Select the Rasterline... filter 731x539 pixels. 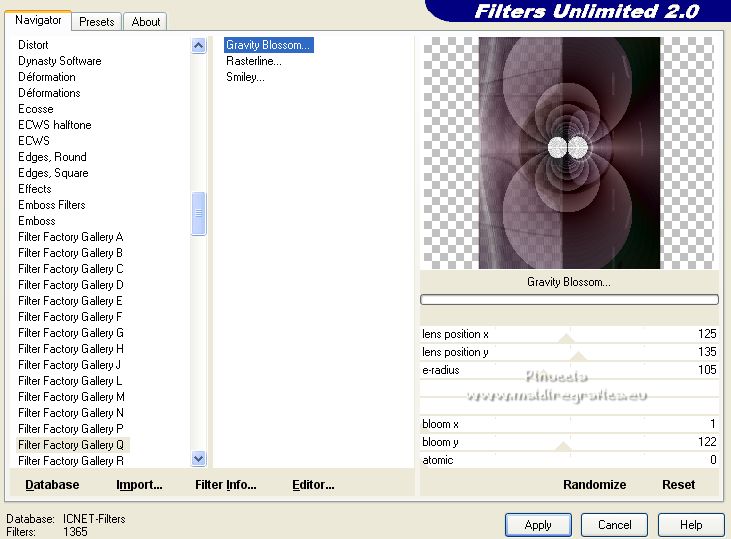(x=254, y=61)
